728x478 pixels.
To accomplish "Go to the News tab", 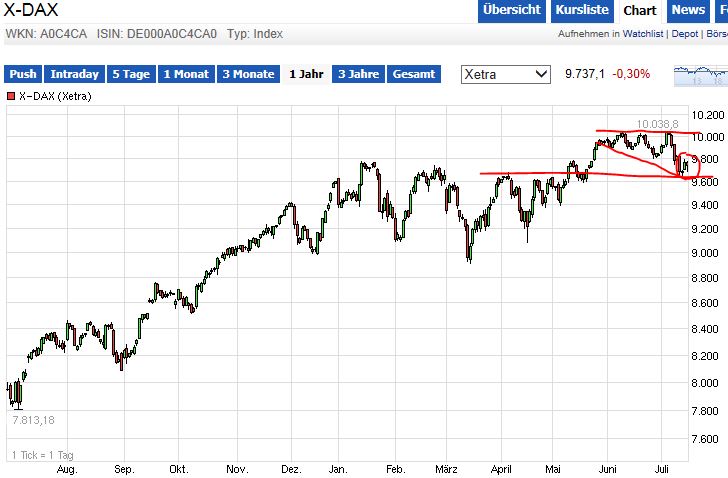I will coord(688,10).
